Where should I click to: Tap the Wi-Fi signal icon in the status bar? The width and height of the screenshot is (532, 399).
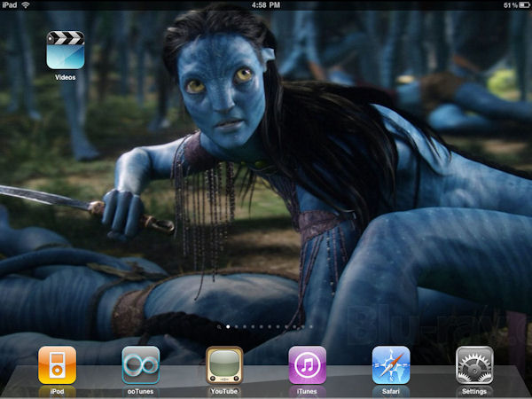(26, 5)
